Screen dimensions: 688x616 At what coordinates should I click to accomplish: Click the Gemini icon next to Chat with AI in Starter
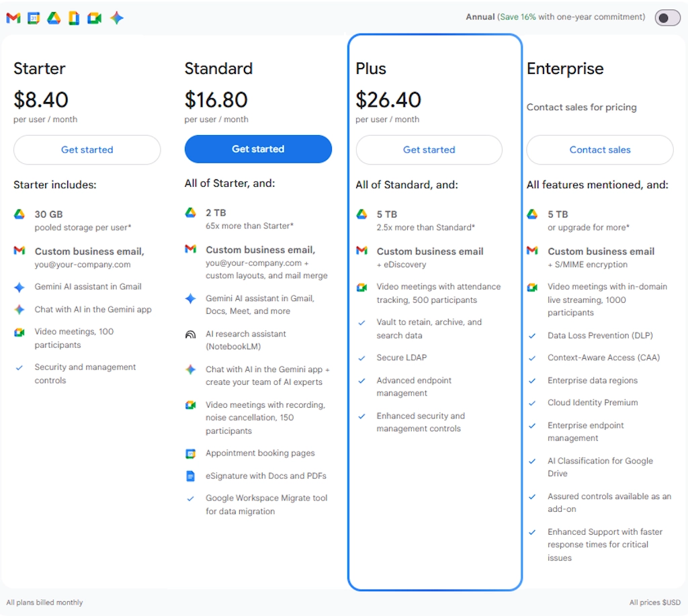click(19, 310)
